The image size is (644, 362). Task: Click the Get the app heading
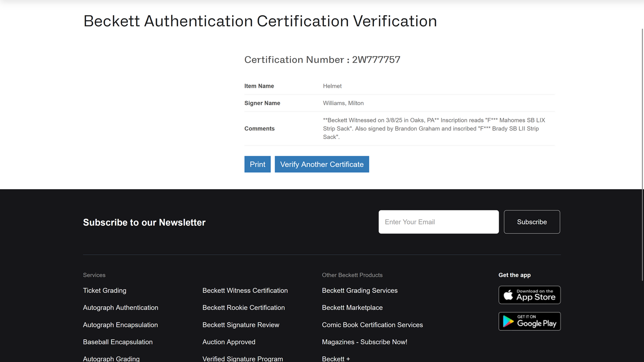tap(514, 275)
